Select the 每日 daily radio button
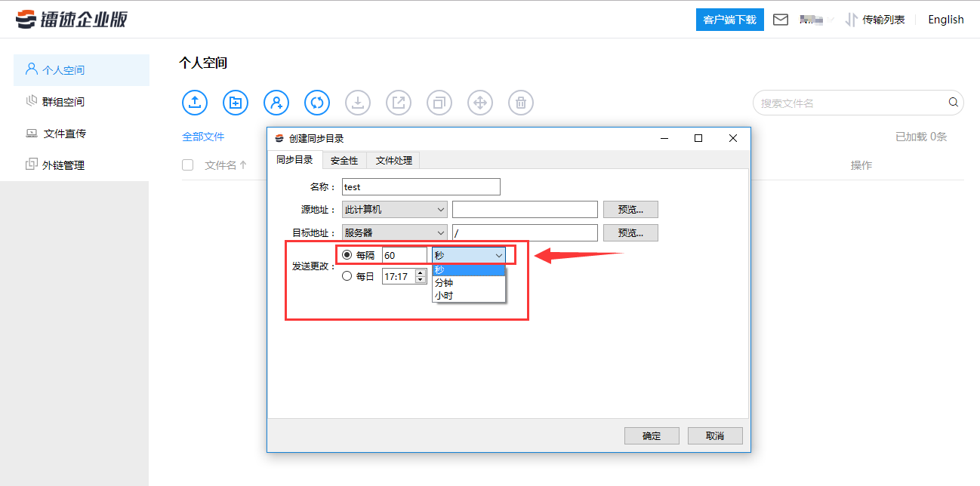The image size is (980, 486). pyautogui.click(x=347, y=276)
